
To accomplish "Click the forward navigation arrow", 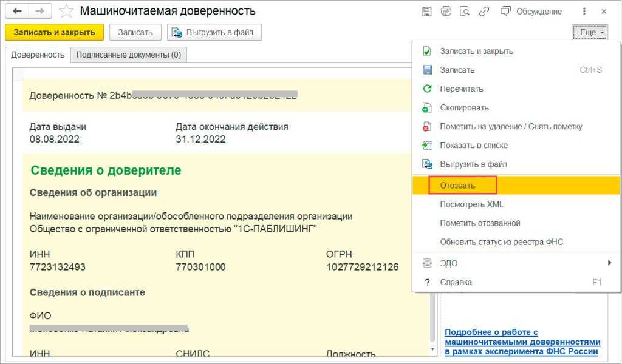I will [39, 12].
